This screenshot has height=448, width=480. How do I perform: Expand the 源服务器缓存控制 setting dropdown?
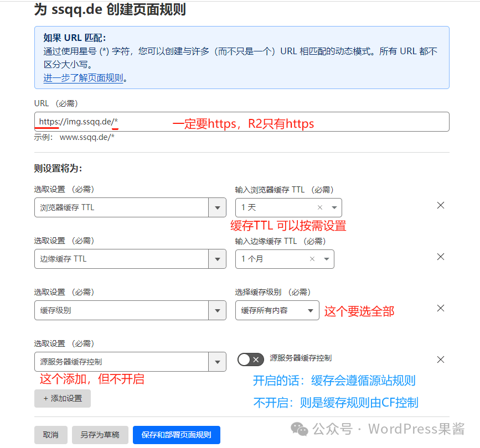217,362
